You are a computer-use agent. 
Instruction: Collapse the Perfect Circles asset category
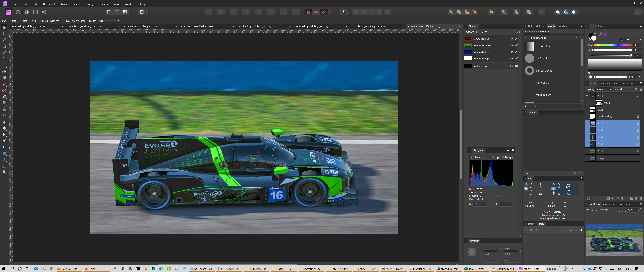pyautogui.click(x=525, y=38)
